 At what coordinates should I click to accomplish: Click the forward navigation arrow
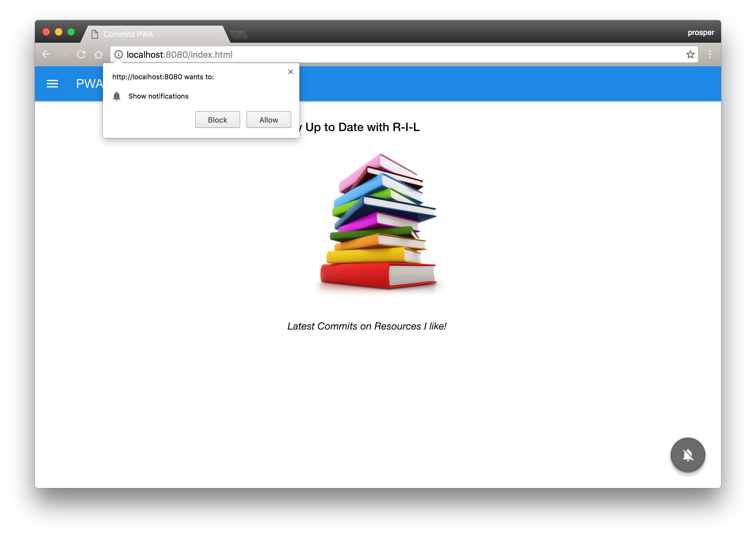(x=64, y=54)
